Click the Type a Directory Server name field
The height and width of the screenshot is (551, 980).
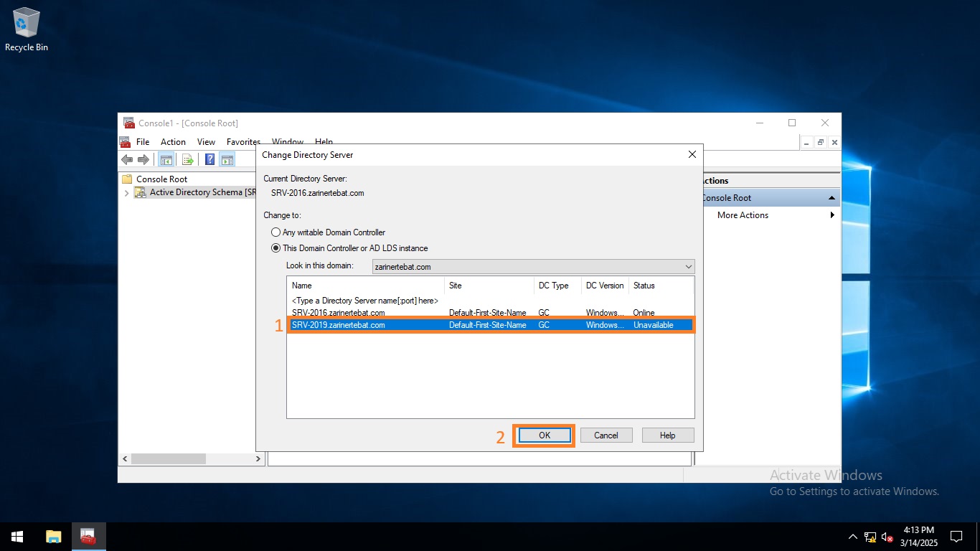[x=365, y=301]
